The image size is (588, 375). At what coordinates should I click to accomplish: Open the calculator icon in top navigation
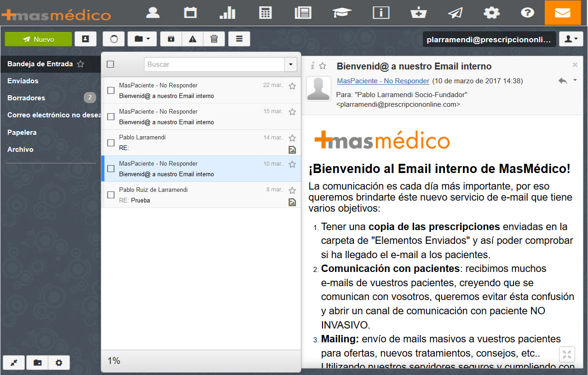[x=265, y=12]
